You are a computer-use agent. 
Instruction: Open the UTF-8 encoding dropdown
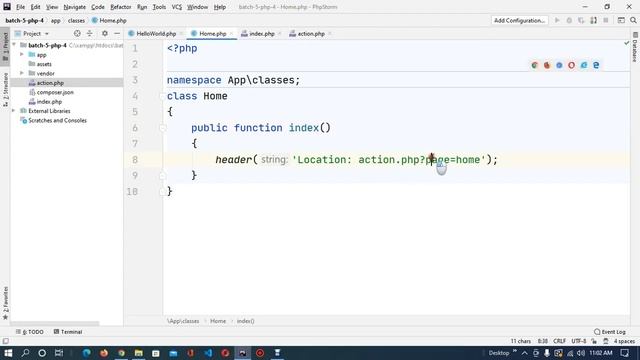click(x=579, y=341)
